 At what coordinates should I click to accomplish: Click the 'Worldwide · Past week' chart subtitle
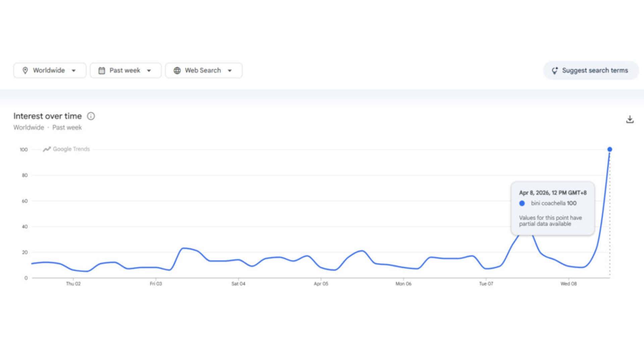point(48,127)
